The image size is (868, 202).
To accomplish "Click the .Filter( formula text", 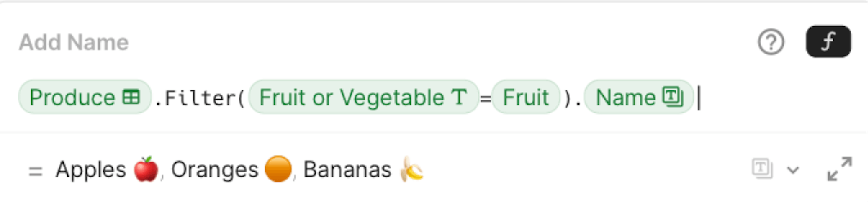I will click(x=200, y=98).
